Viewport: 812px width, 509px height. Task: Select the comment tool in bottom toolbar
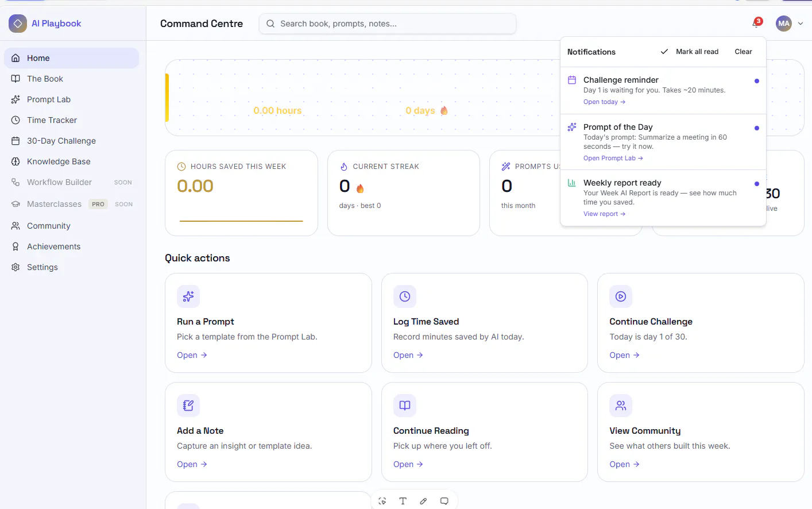point(444,501)
